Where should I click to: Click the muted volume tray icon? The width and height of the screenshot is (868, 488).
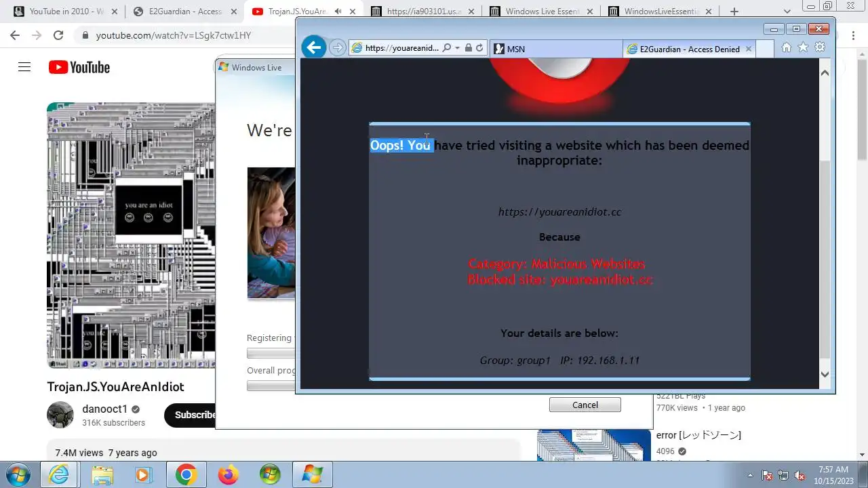click(x=800, y=475)
